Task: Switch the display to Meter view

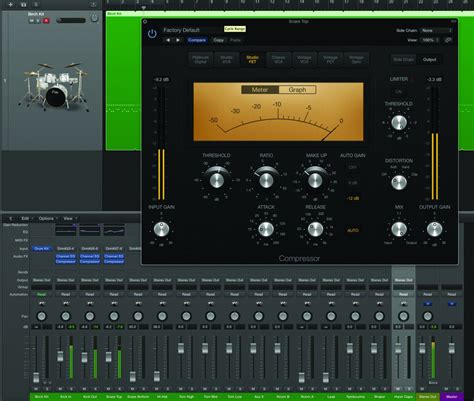Action: click(x=260, y=90)
